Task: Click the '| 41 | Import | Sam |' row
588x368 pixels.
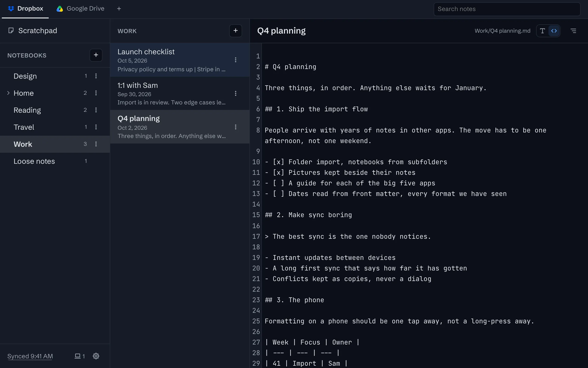Action: coord(306,363)
